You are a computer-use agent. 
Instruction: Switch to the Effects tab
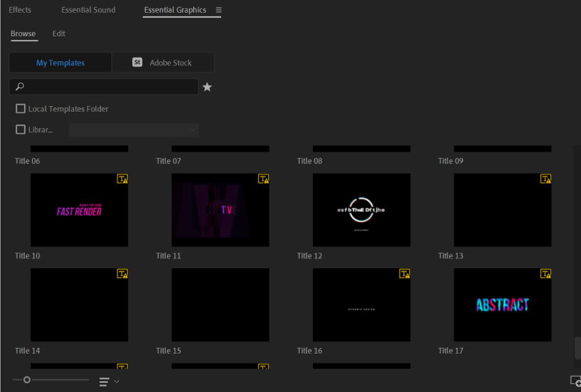coord(20,10)
